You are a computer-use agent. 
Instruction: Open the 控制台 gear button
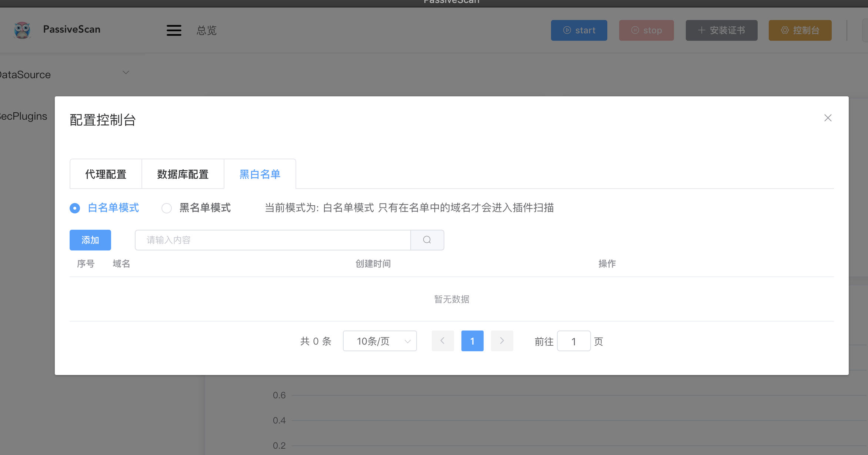(800, 30)
